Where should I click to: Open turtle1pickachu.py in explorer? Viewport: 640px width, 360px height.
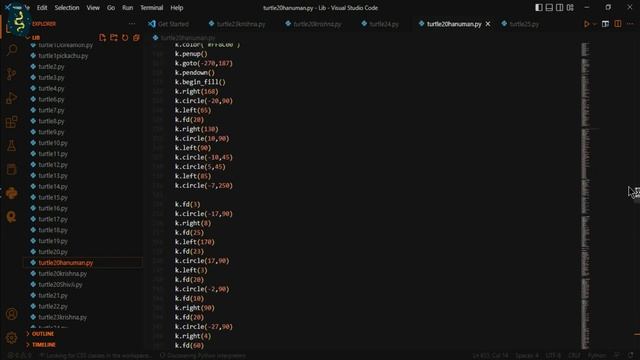[x=63, y=56]
